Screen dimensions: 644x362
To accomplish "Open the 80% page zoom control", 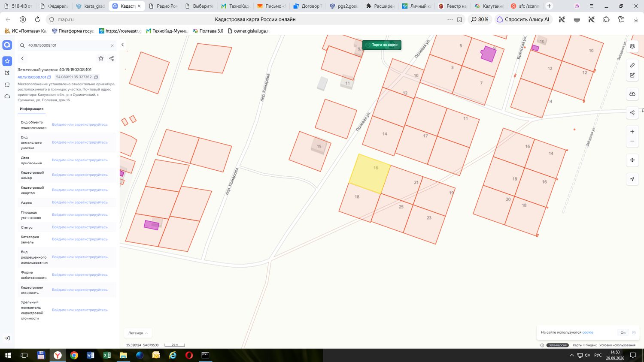I will [x=480, y=19].
